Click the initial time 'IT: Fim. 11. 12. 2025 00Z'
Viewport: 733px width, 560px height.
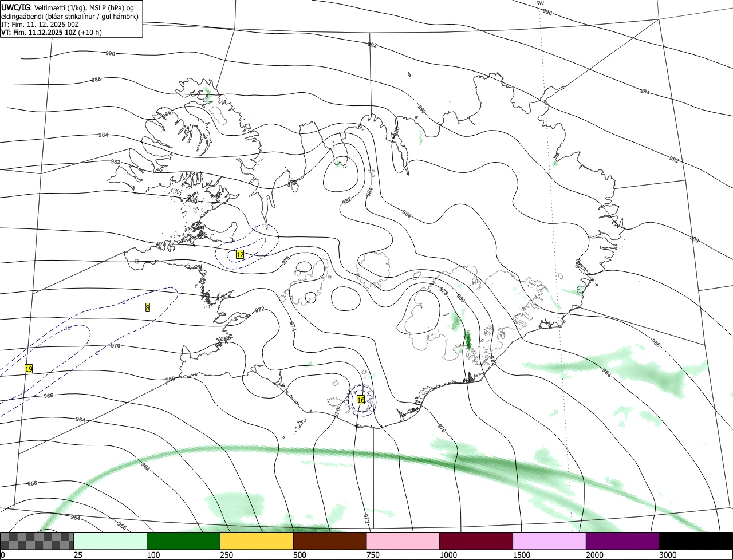pos(40,25)
